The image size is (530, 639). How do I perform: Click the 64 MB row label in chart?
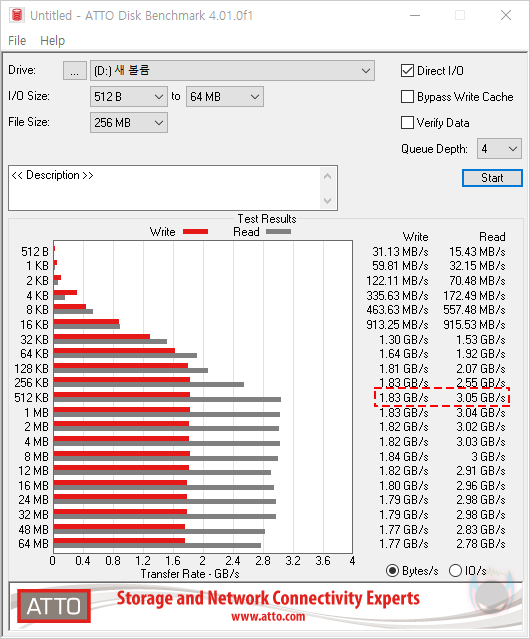(x=33, y=544)
